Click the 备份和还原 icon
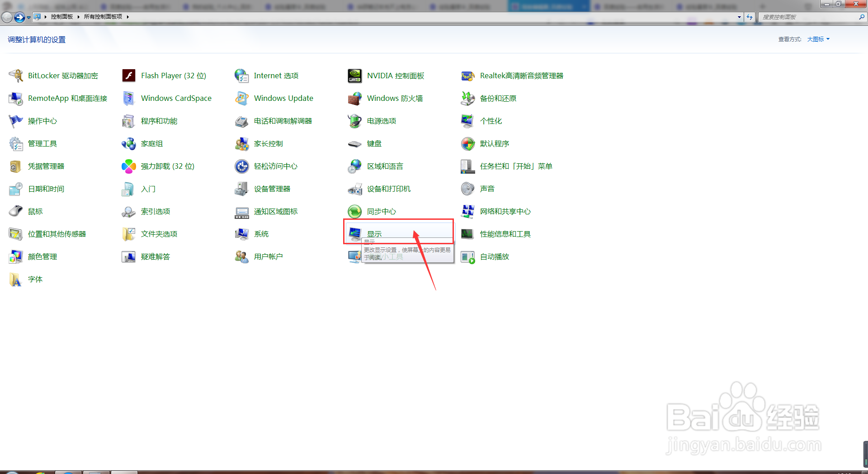Viewport: 868px width, 474px height. pyautogui.click(x=468, y=98)
